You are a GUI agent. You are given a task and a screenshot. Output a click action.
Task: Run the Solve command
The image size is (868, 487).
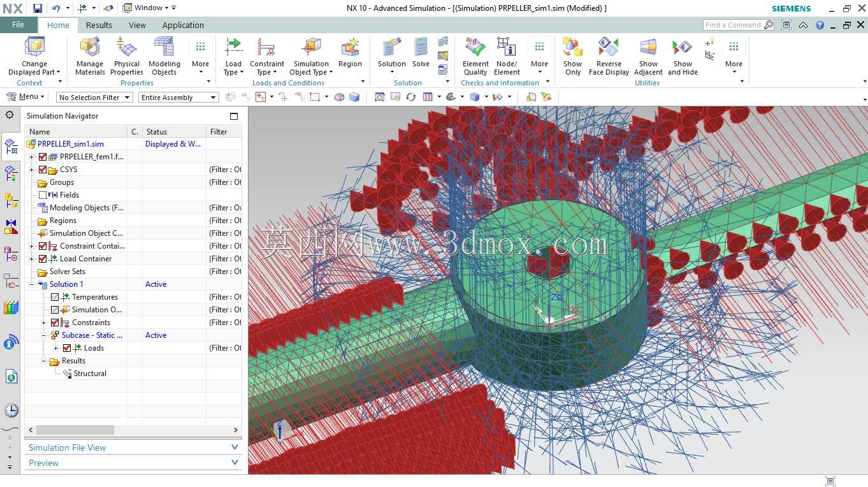coord(421,53)
